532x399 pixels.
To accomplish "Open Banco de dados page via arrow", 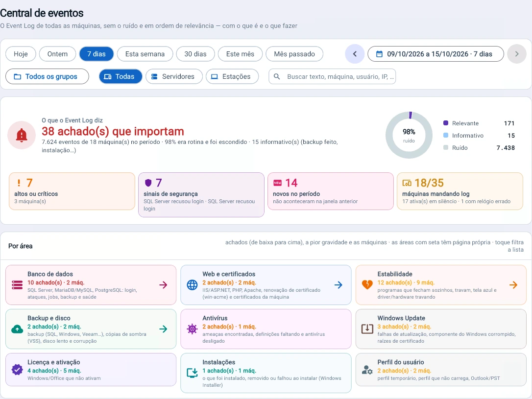I will pyautogui.click(x=163, y=285).
